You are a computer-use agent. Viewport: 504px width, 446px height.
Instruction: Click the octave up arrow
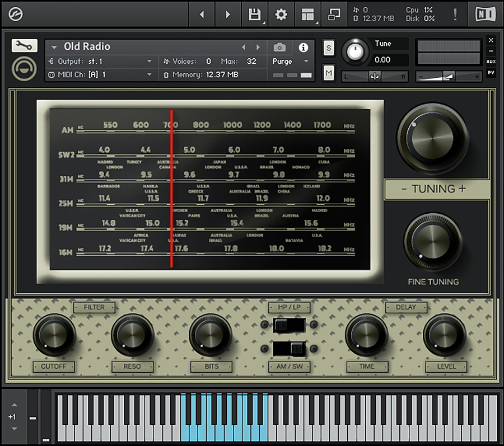(14, 405)
